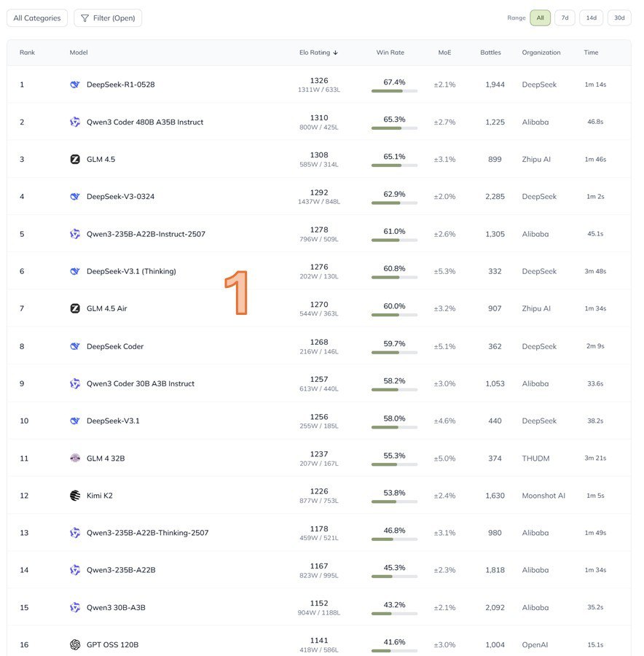This screenshot has height=656, width=644.
Task: Click the GPT OSS 120B OpenAI icon
Action: coord(75,645)
